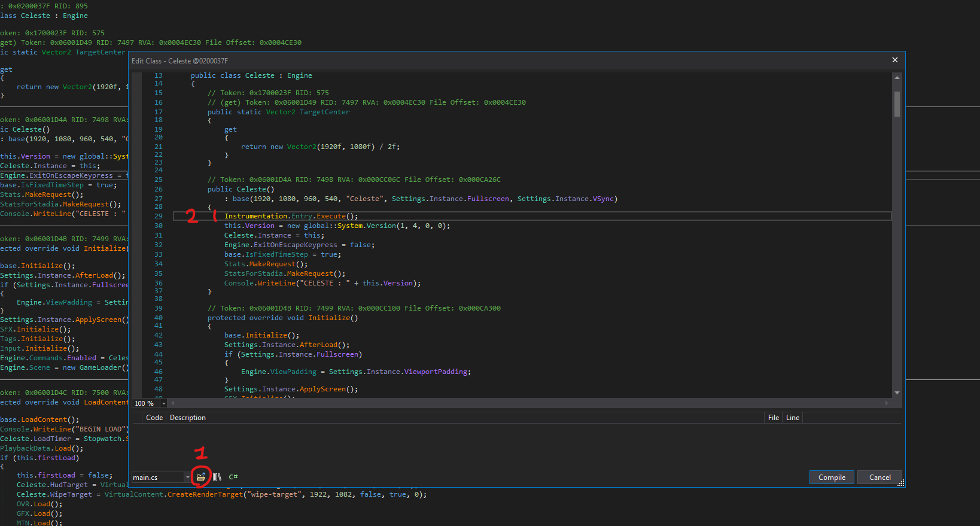Click 'lass Celeste : Engine' in the background window
The image size is (980, 526).
[44, 16]
